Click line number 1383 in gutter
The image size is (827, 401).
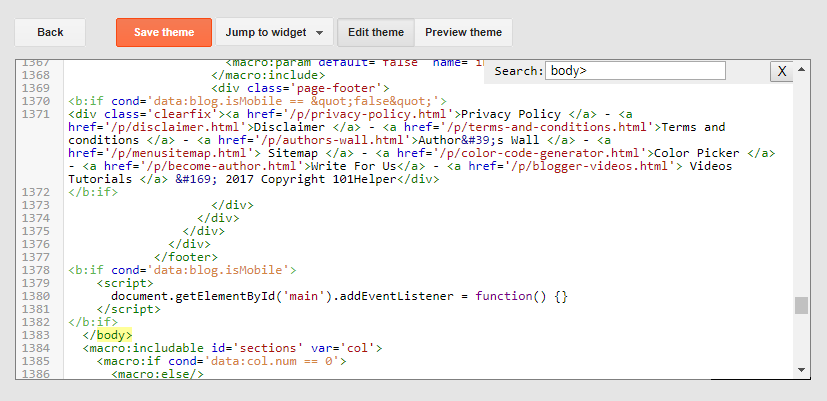click(36, 335)
